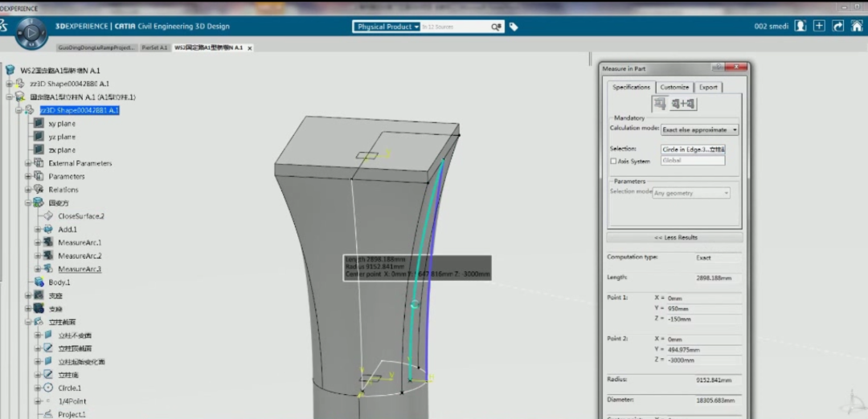Click the search magnifier icon

click(x=495, y=27)
